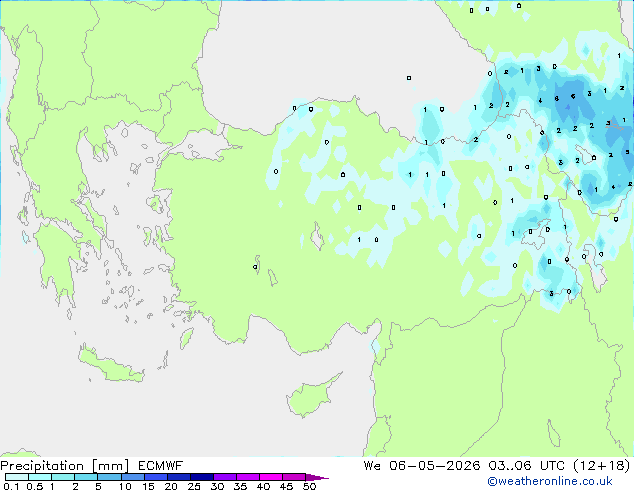Click the 2–5 mm legend color swatch
This screenshot has height=490, width=634.
point(86,477)
